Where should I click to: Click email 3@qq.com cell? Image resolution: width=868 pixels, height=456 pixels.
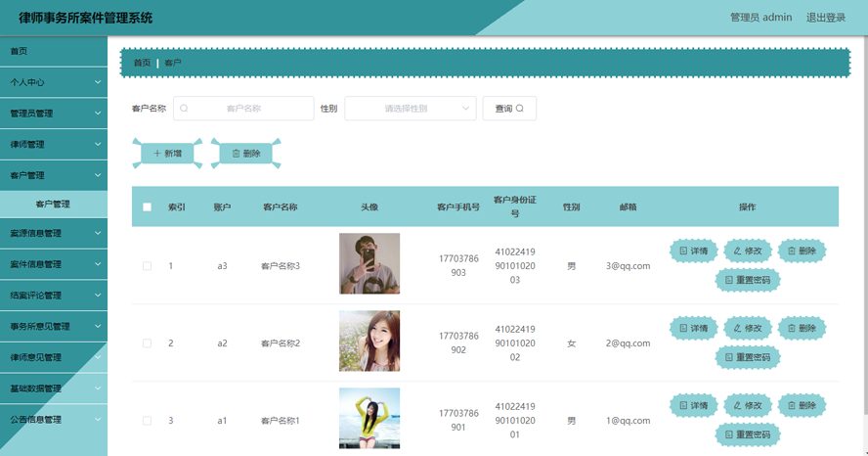[628, 266]
